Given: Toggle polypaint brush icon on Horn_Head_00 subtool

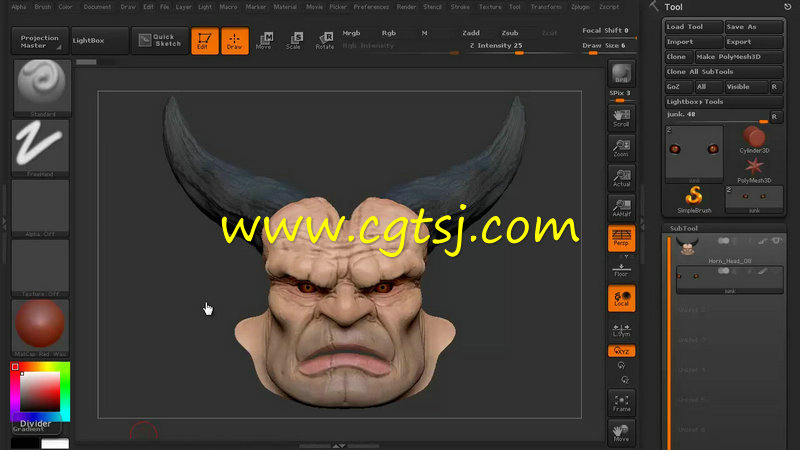Looking at the screenshot, I should click(x=762, y=241).
